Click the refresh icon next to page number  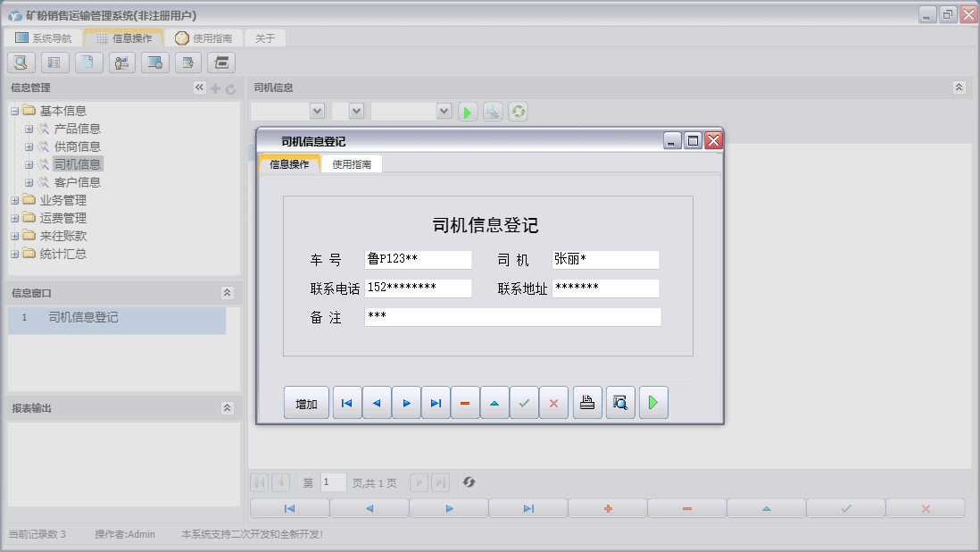click(469, 482)
